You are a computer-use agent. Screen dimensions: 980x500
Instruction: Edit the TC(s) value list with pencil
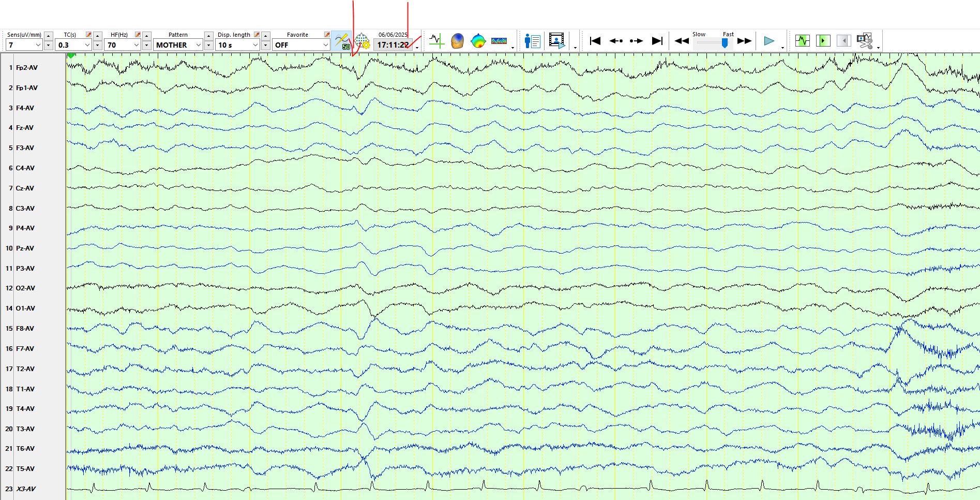coord(88,35)
